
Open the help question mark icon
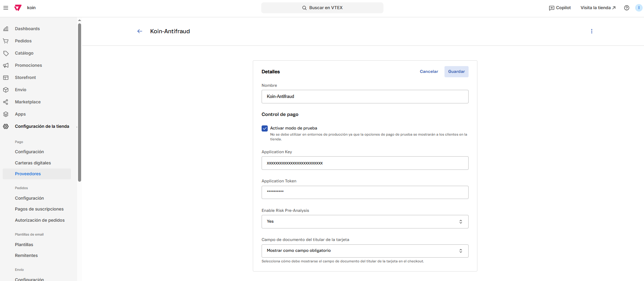coord(627,8)
